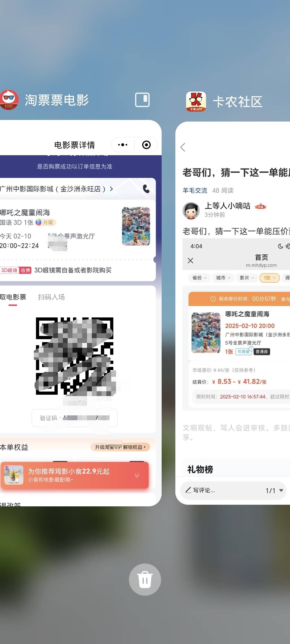The height and width of the screenshot is (644, 290).
Task: Tap the 普通座 tag
Action: [262, 352]
